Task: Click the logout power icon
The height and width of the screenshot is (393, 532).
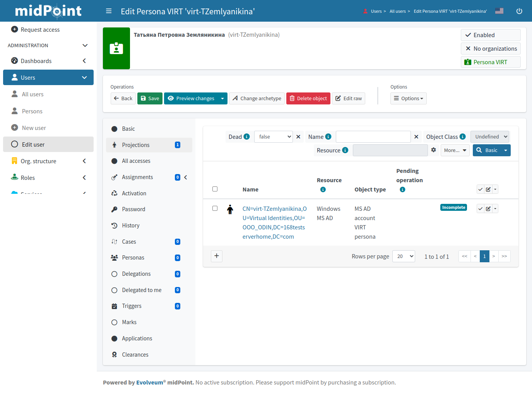Action: click(519, 11)
